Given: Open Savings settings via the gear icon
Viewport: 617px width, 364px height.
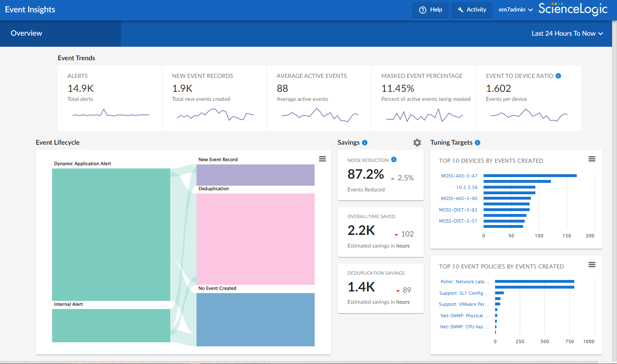Looking at the screenshot, I should [417, 142].
